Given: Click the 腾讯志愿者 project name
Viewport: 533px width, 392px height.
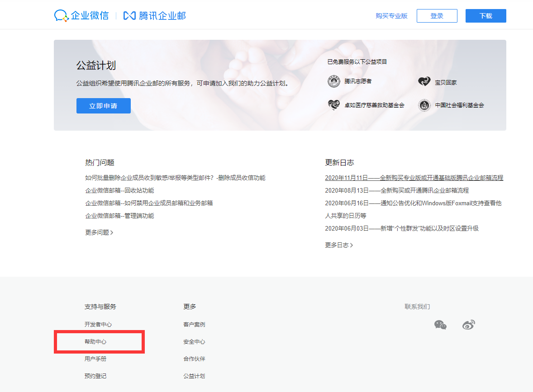Looking at the screenshot, I should click(358, 81).
